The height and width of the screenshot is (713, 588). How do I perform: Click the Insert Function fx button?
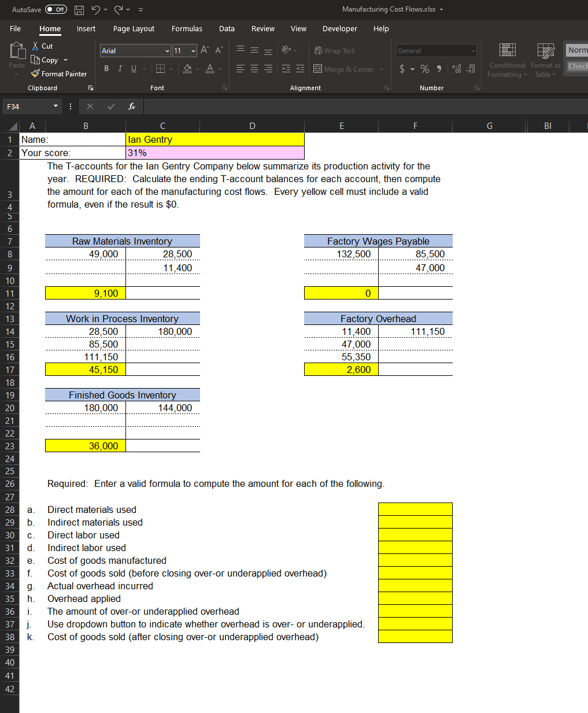[131, 106]
